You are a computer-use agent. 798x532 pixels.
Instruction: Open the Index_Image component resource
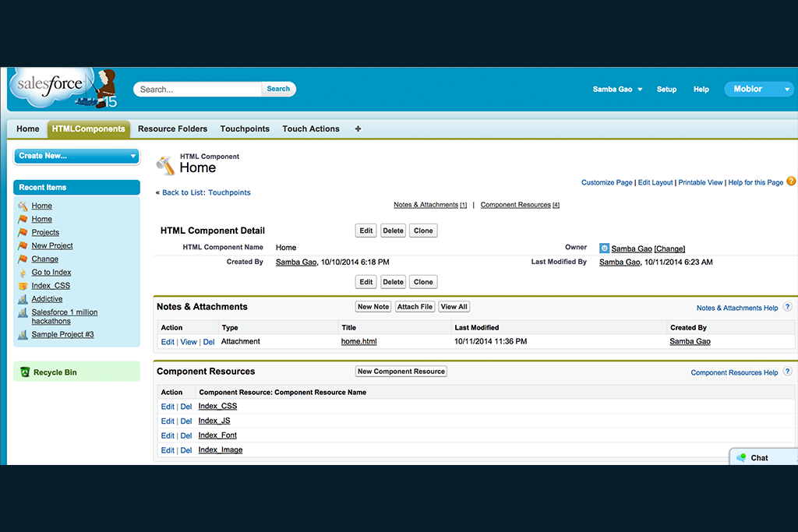(x=221, y=450)
